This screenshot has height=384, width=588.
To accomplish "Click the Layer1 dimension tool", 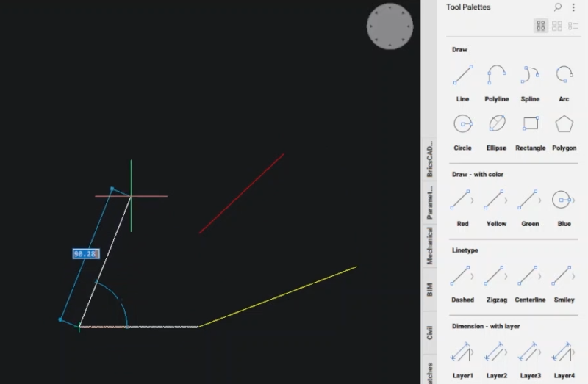I will [462, 352].
